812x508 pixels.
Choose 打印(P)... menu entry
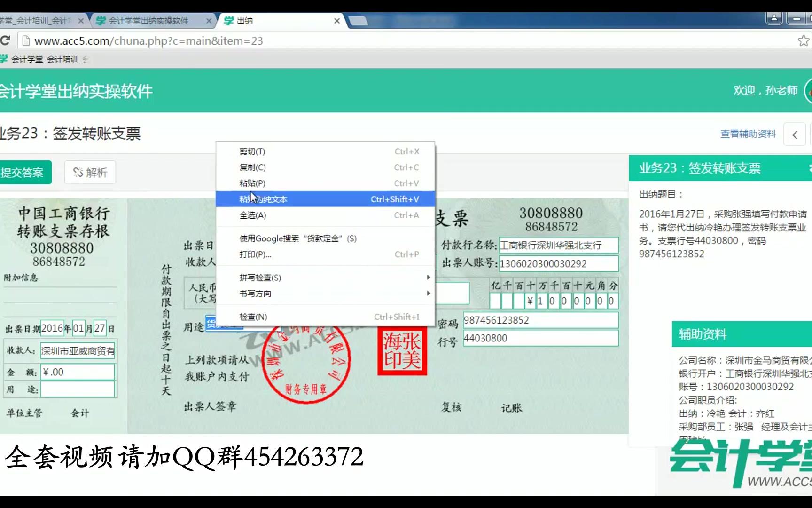[x=325, y=254]
